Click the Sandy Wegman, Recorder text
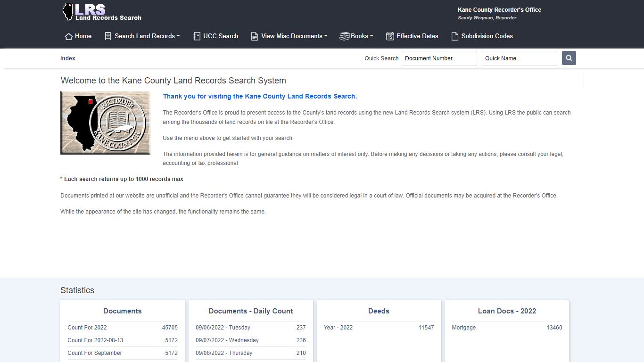644x362 pixels. click(487, 18)
